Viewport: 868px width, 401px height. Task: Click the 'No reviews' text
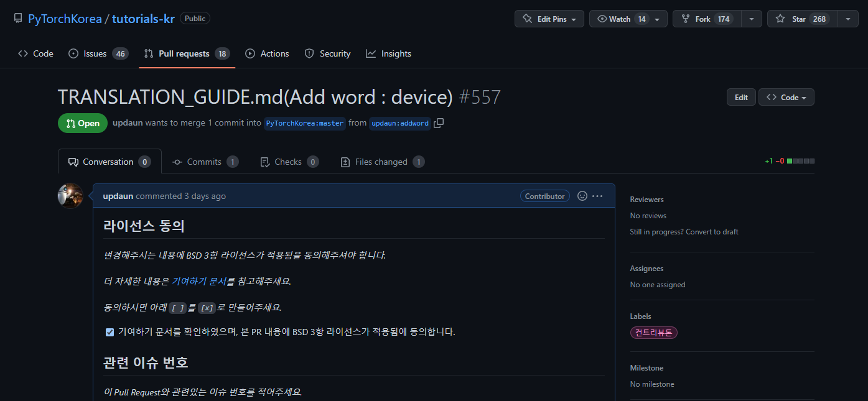click(648, 216)
